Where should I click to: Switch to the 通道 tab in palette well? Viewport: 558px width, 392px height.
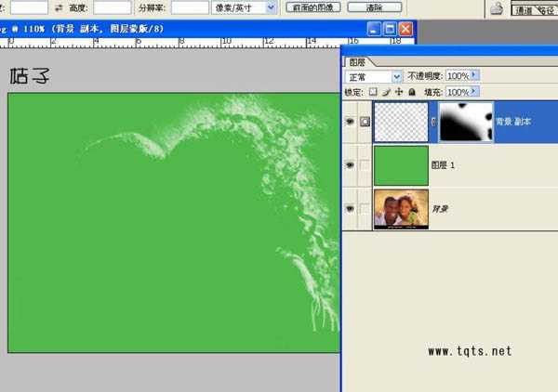tap(524, 10)
